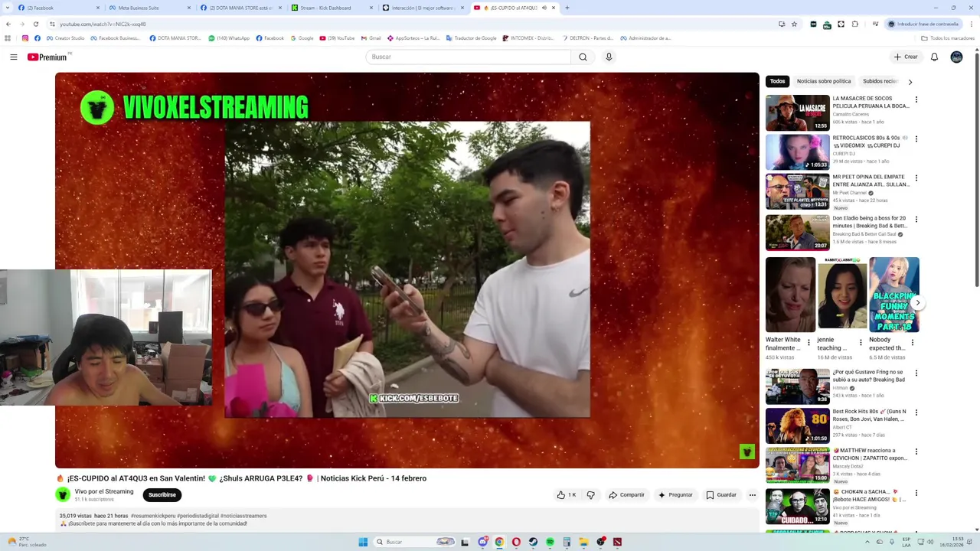Open the account avatar menu
980x551 pixels.
coord(956,57)
